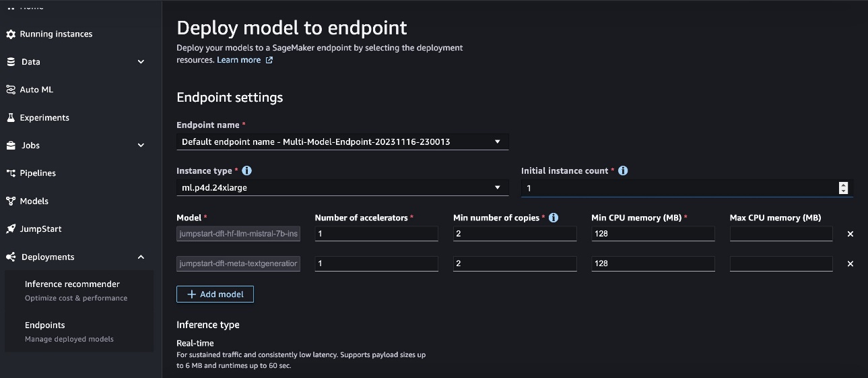Expand the Jobs sidebar section

(x=141, y=145)
